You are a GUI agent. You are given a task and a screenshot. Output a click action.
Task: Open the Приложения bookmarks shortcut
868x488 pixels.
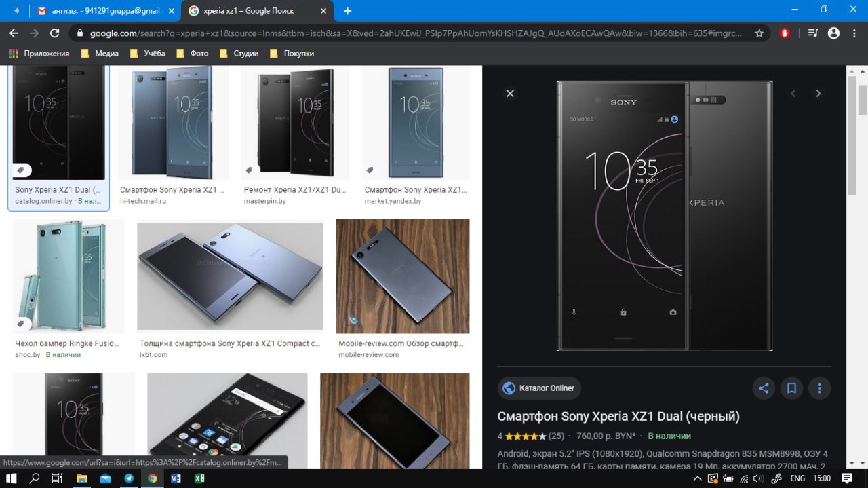pos(39,53)
